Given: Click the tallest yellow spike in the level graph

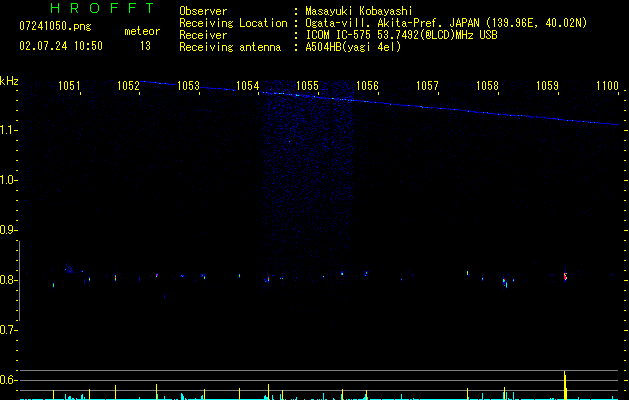Looking at the screenshot, I should pyautogui.click(x=565, y=385).
